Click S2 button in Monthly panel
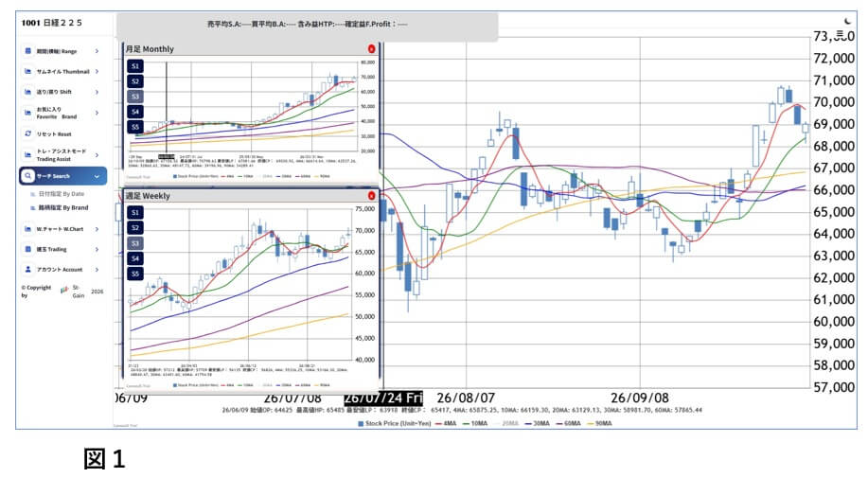The width and height of the screenshot is (868, 478). (135, 81)
